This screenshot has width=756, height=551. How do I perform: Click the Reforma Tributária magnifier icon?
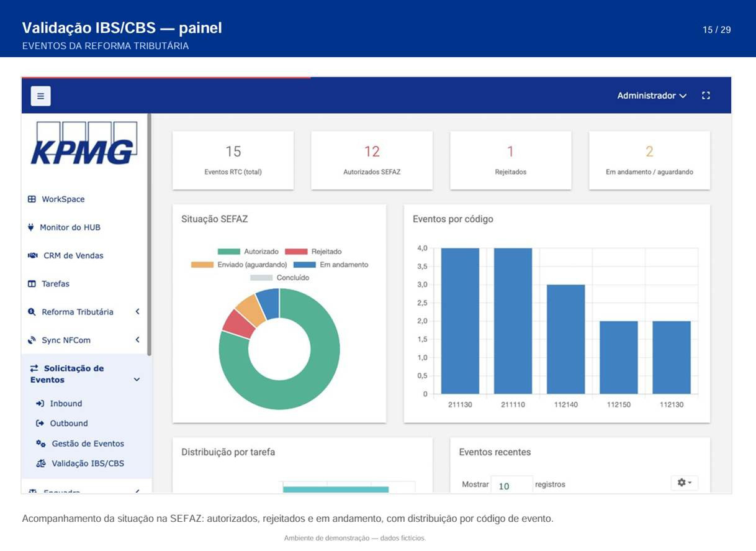point(32,312)
